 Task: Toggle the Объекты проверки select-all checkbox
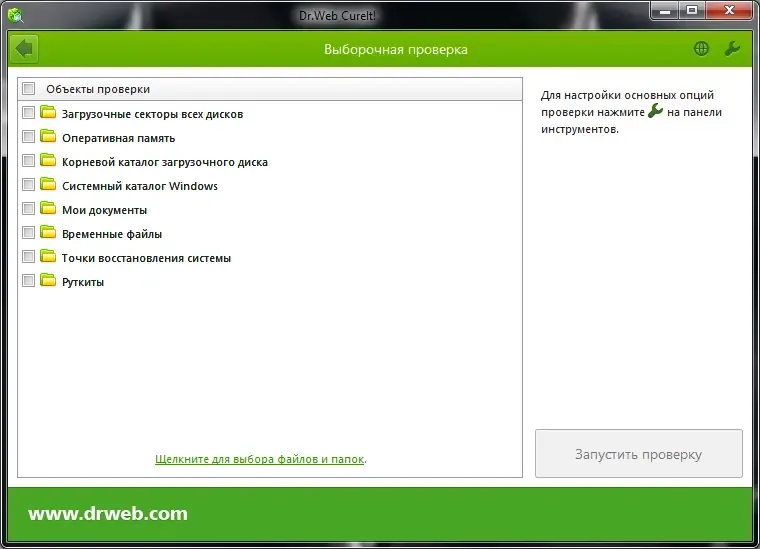[x=29, y=89]
